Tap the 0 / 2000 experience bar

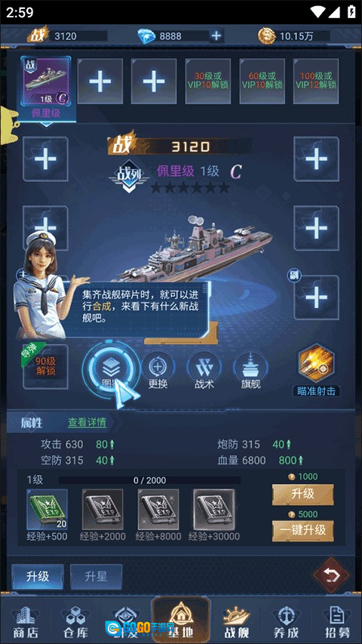[150, 480]
